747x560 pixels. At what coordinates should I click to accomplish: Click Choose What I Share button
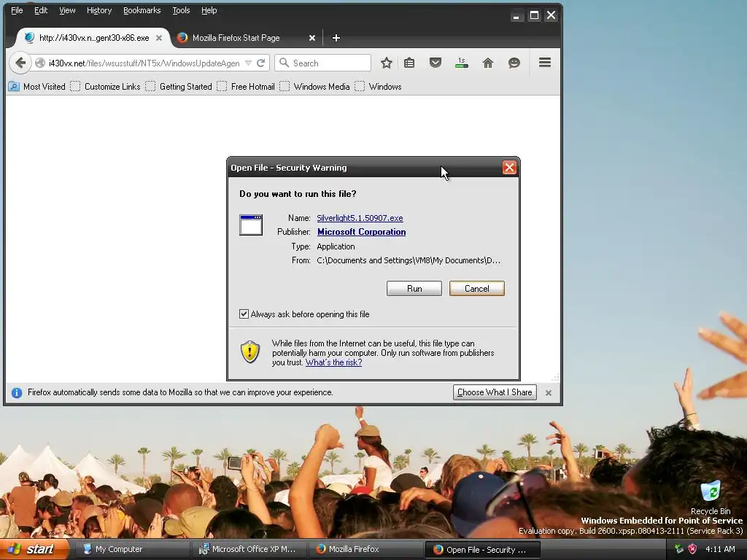click(x=495, y=392)
